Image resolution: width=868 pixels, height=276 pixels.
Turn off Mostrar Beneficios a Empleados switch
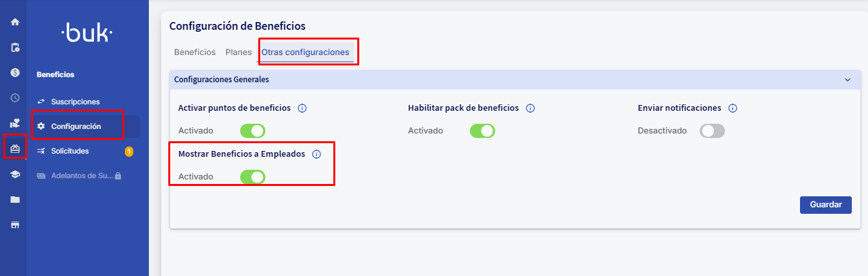click(x=252, y=177)
